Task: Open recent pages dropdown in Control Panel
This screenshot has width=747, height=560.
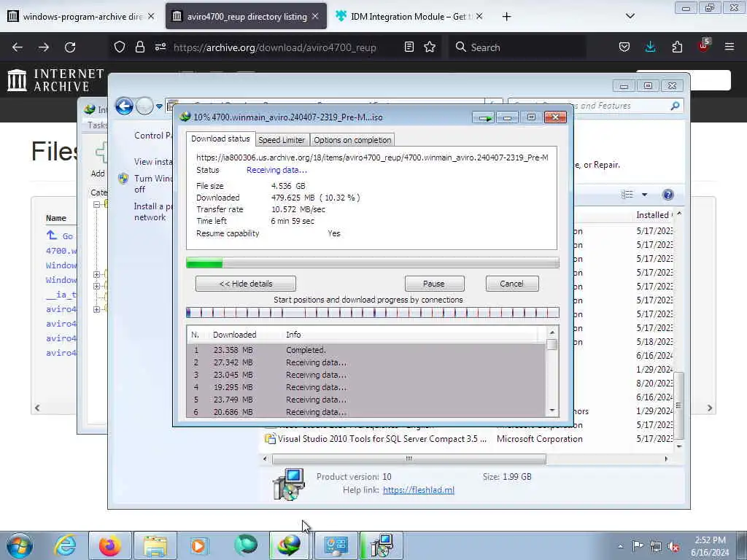Action: 159,106
